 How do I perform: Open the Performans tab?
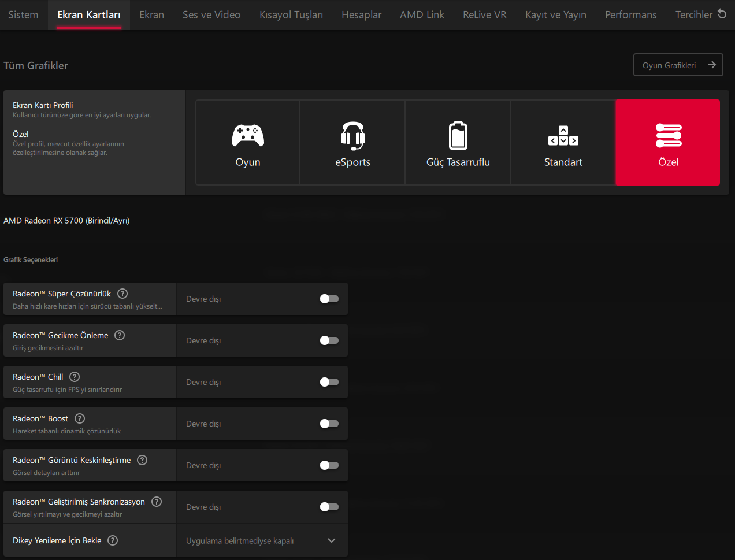point(631,14)
